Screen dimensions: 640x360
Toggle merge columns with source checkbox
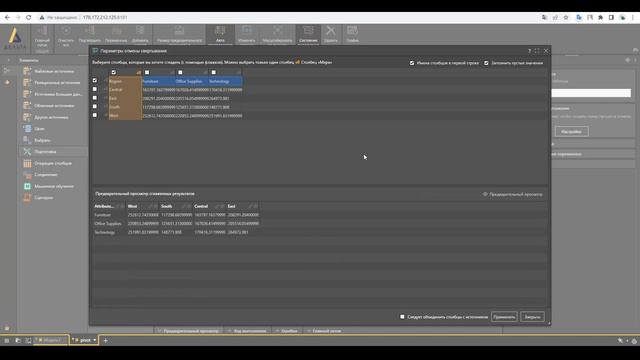[402, 317]
